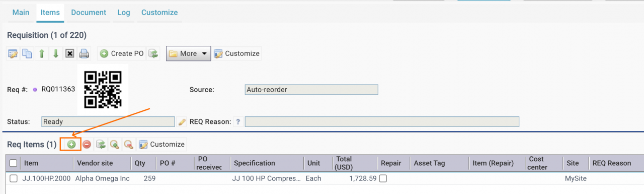Click the REQ Reason help question icon
This screenshot has height=194, width=644.
(237, 122)
